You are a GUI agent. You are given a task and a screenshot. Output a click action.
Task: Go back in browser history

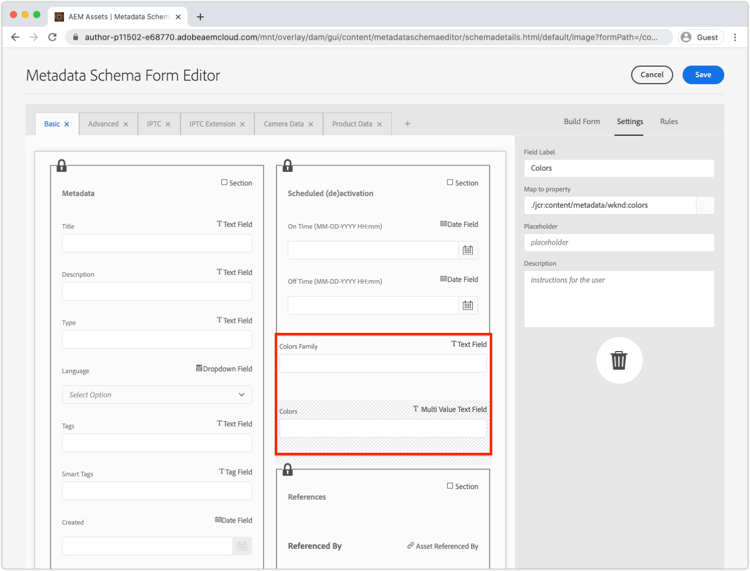point(15,37)
